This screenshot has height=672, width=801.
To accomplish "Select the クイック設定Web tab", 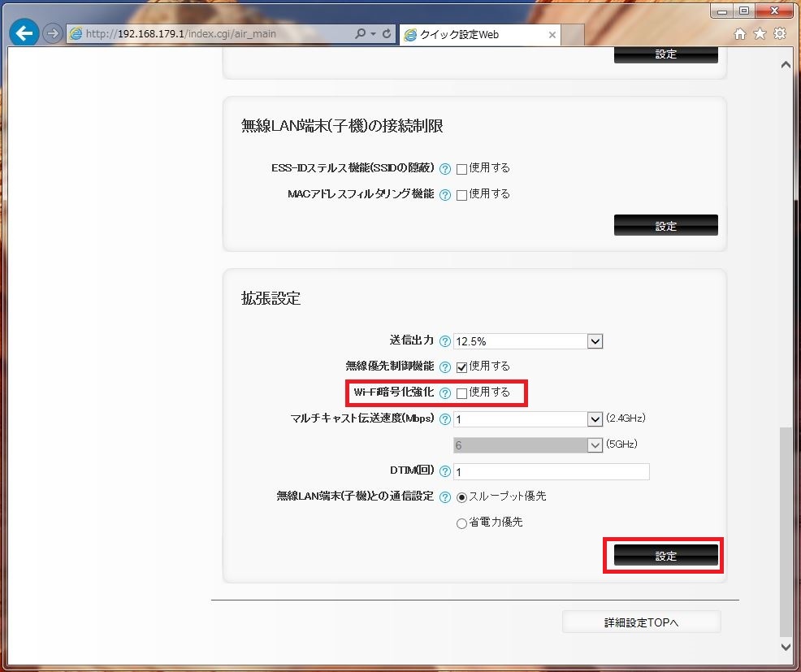I will 479,35.
